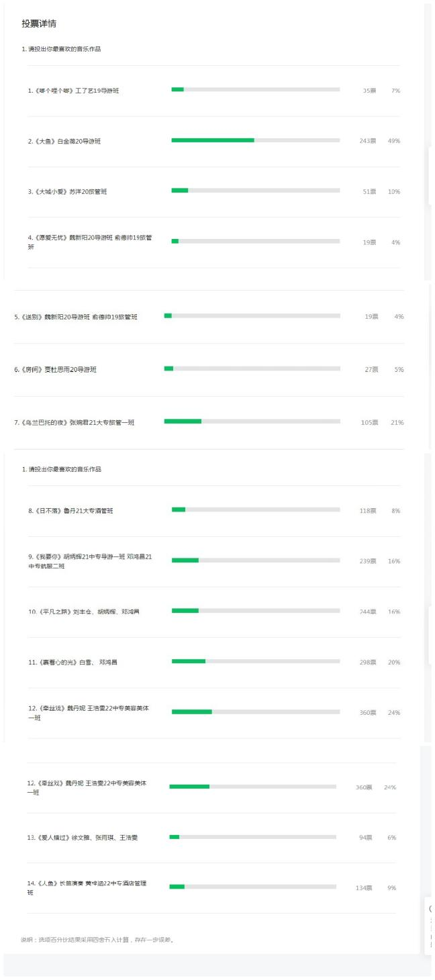Viewport: 435px width, 980px height.
Task: Click the 35票 vote count
Action: pyautogui.click(x=369, y=91)
